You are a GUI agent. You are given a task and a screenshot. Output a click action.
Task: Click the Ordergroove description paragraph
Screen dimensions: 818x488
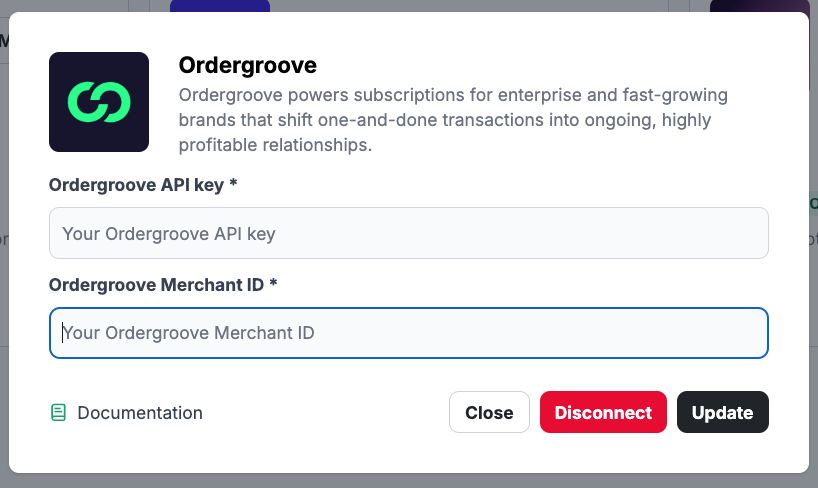click(x=452, y=120)
